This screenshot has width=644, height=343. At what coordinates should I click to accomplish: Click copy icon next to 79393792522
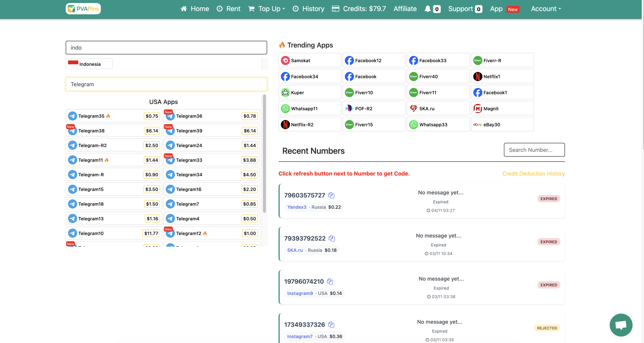point(332,238)
